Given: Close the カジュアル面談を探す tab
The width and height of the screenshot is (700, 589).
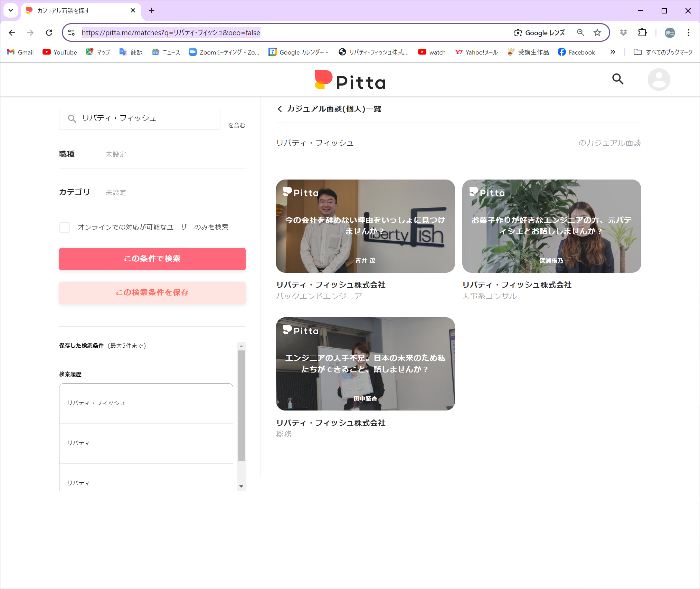Looking at the screenshot, I should (x=133, y=10).
